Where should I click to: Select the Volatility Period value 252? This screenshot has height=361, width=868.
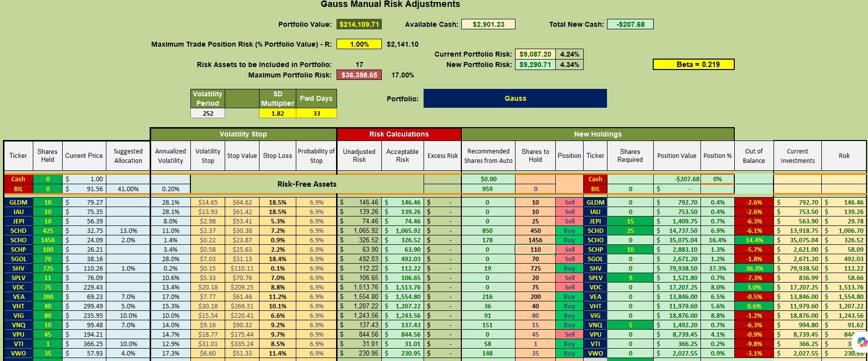208,113
